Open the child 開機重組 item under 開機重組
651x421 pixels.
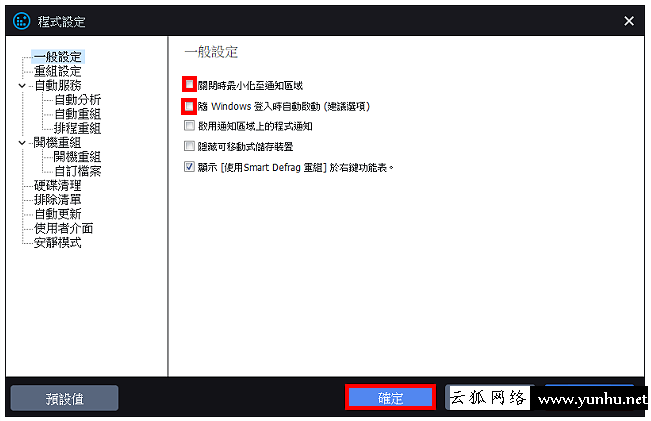[x=78, y=157]
